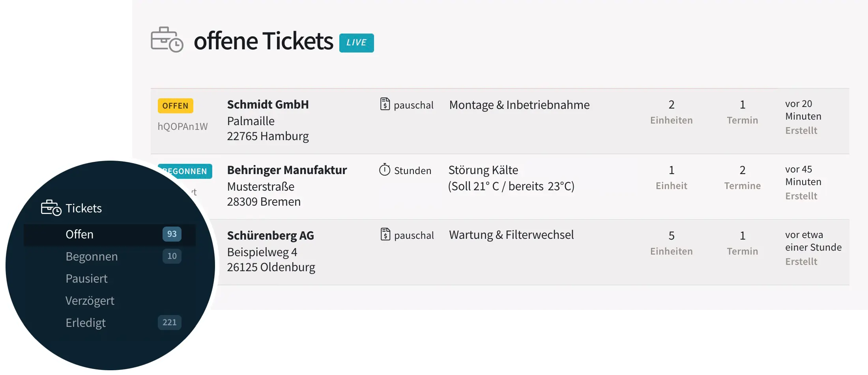Open the Offen tickets filter
868x375 pixels.
80,234
